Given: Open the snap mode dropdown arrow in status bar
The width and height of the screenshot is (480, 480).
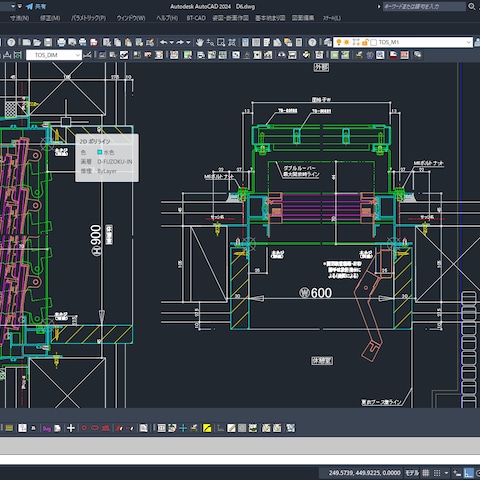Looking at the screenshot, I should 446,473.
